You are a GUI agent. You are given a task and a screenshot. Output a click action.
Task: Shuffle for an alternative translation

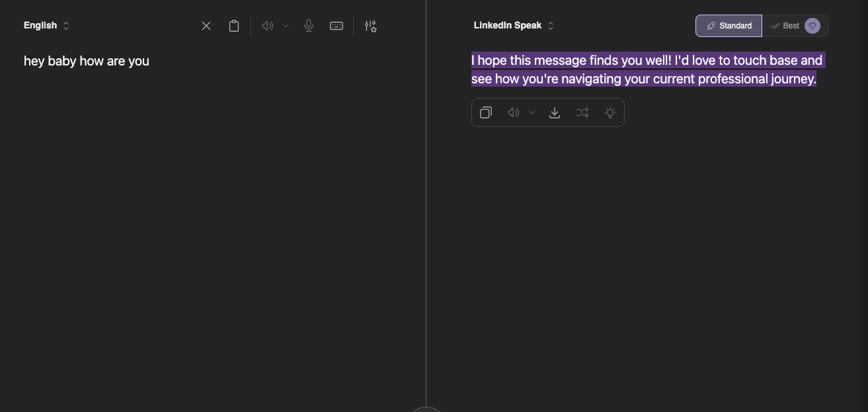click(582, 112)
